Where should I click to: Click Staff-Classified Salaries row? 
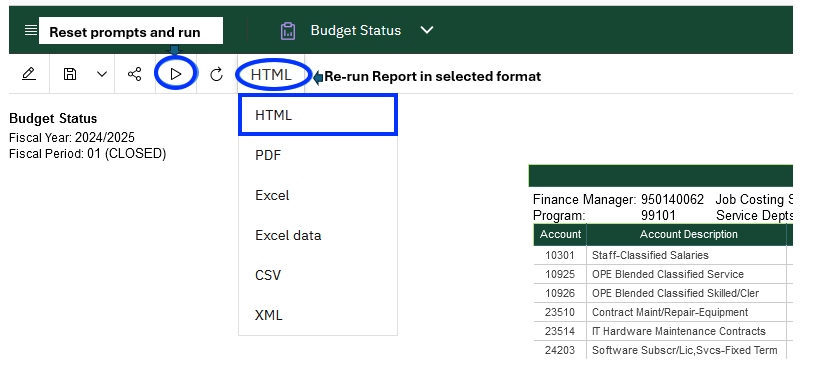pyautogui.click(x=650, y=255)
